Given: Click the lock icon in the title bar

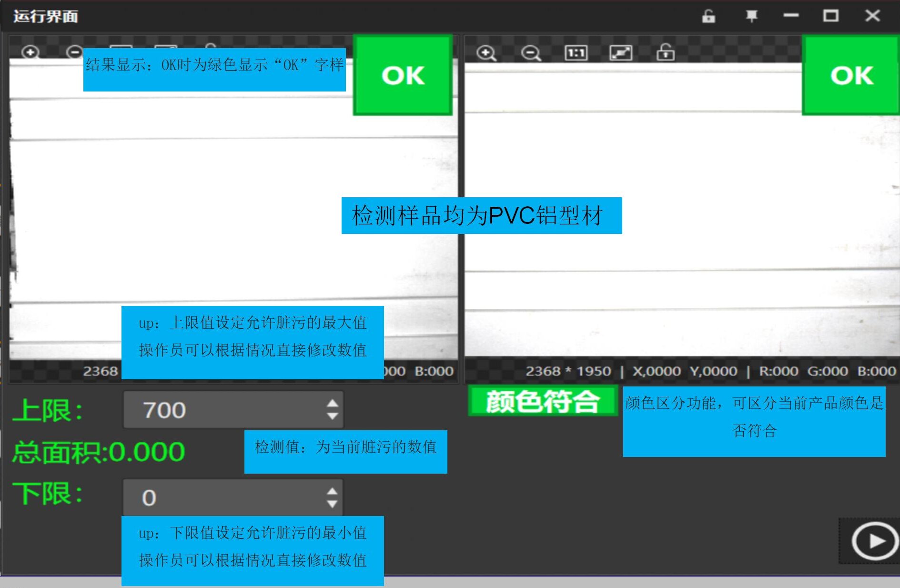Looking at the screenshot, I should coord(708,16).
